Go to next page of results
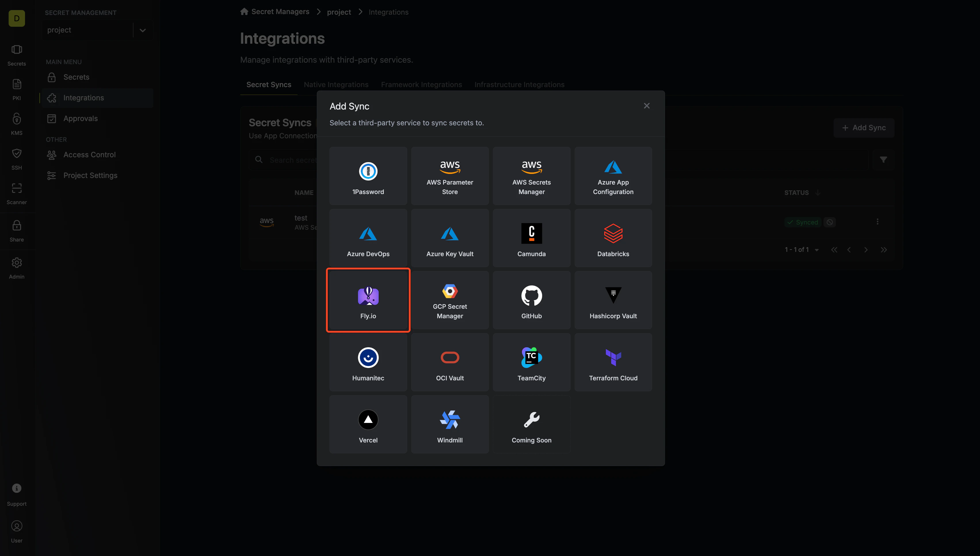The image size is (980, 556). coord(866,250)
